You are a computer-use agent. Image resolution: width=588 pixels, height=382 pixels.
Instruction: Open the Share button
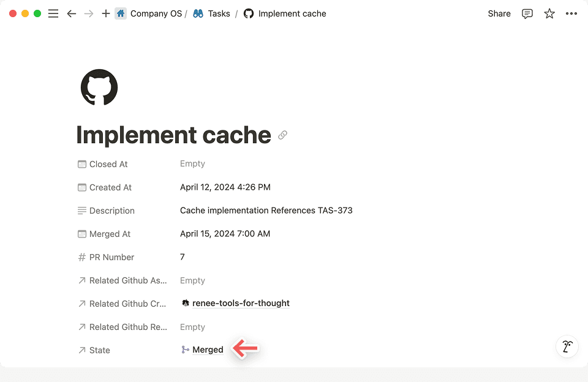coord(499,13)
